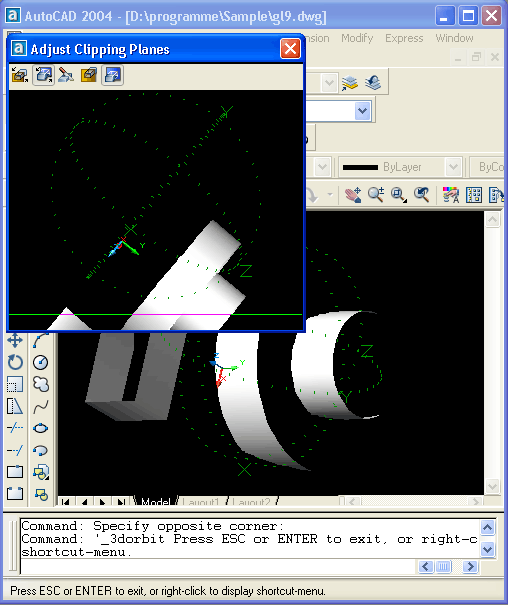The image size is (508, 605).
Task: Restore down the drawing document window
Action: (x=477, y=57)
